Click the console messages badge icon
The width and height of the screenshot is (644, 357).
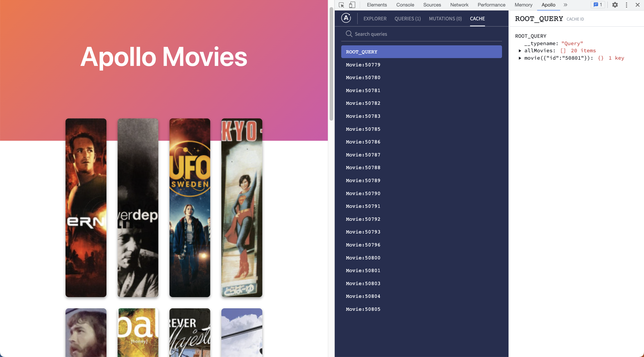(598, 5)
